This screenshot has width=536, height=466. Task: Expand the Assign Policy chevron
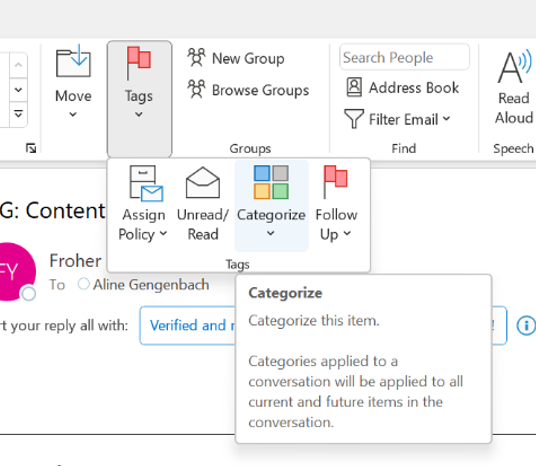(x=163, y=234)
